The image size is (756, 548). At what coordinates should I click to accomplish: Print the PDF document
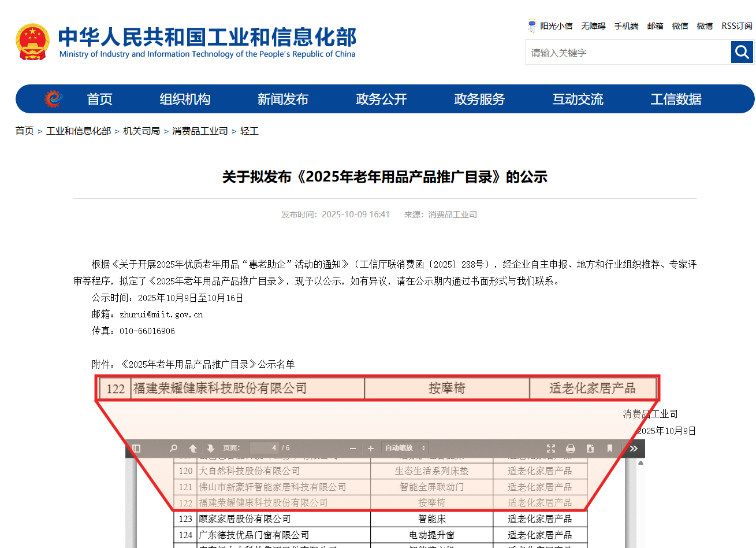[571, 448]
